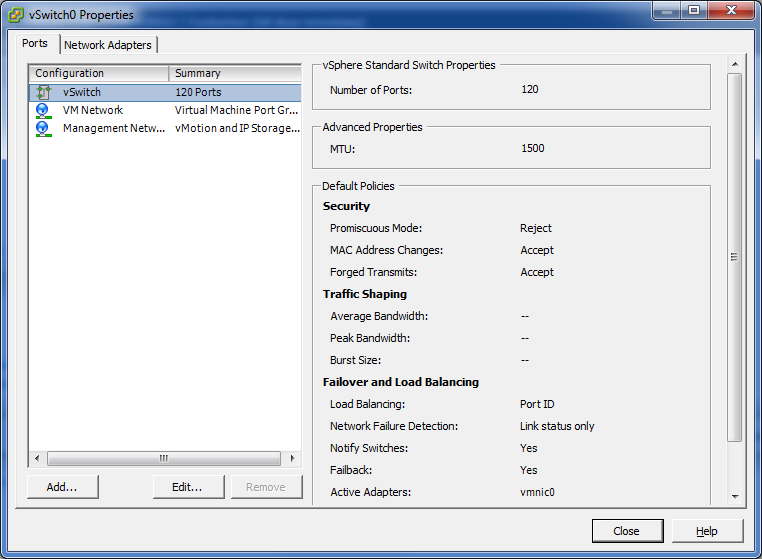Maximize the vSwitch0 Properties window
Screen dimensions: 762x559
point(694,11)
